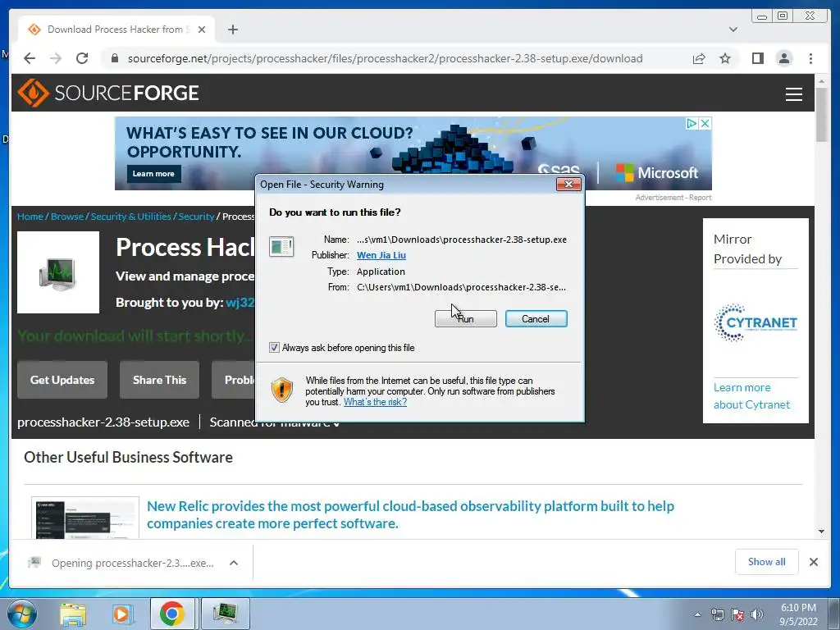Click Learn more in the SAS ad
The width and height of the screenshot is (840, 630).
tap(153, 174)
